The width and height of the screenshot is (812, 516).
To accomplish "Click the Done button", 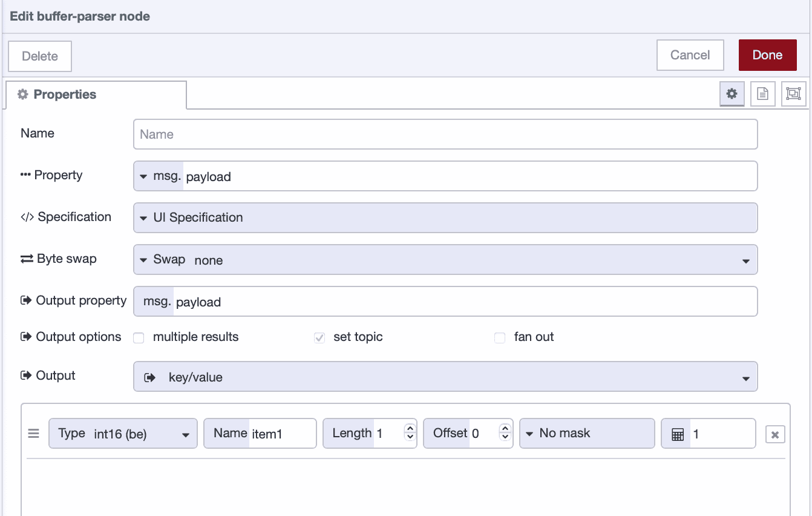I will [x=767, y=55].
